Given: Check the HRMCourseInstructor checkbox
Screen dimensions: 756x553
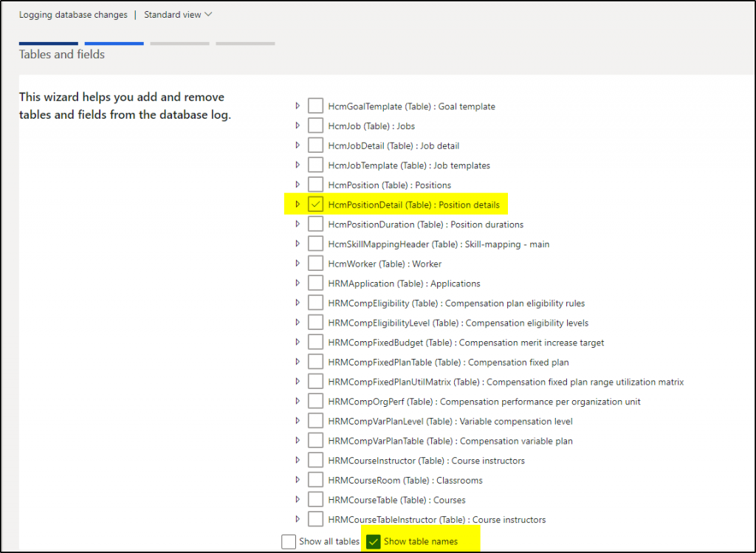Looking at the screenshot, I should coord(315,460).
